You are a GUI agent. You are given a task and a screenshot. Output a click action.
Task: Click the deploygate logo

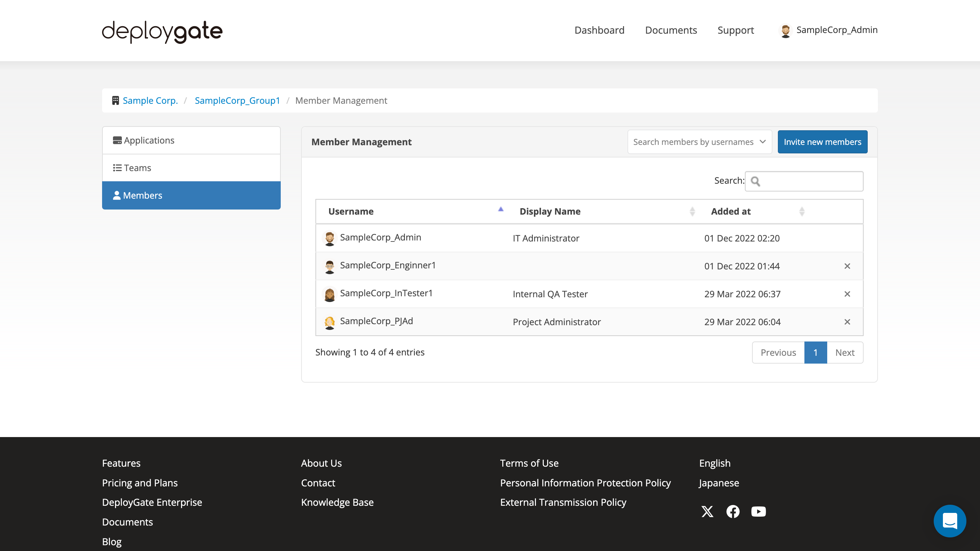pos(162,31)
